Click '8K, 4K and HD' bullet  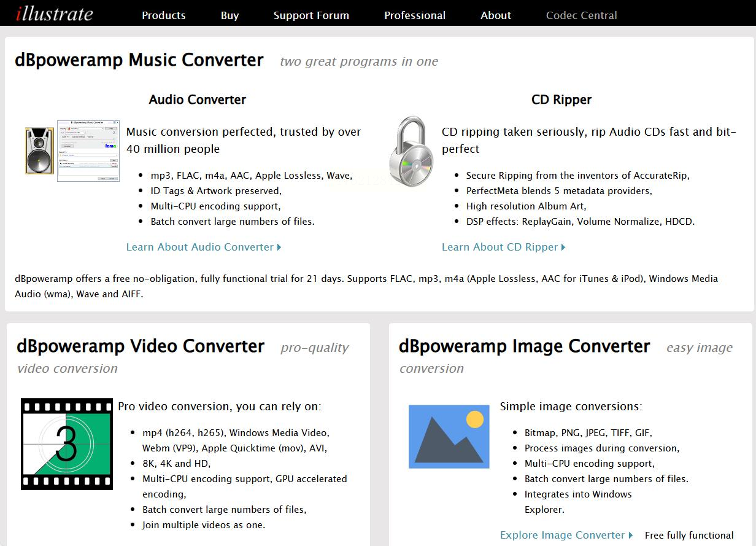click(x=176, y=464)
